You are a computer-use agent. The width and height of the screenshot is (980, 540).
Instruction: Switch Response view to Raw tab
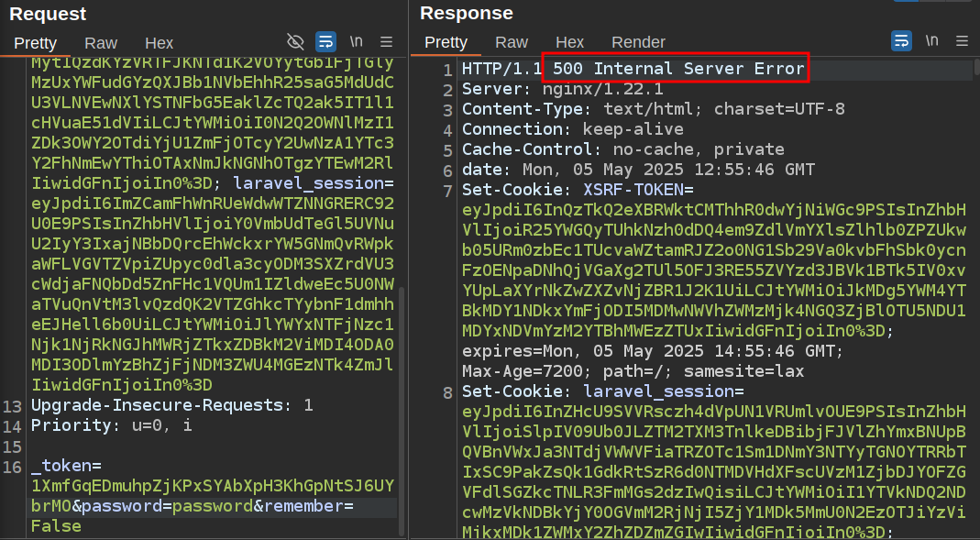coord(512,42)
